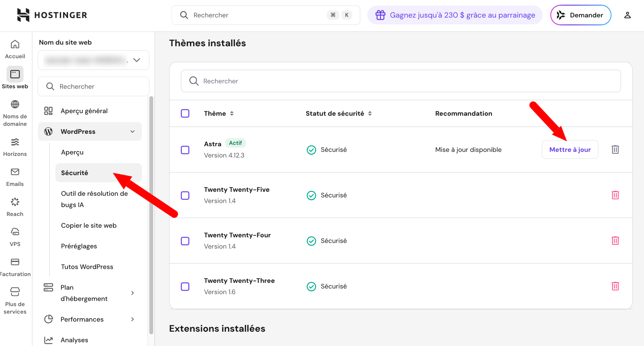Click the magnifier icon in top search
Screen dimensions: 644x346
click(184, 15)
